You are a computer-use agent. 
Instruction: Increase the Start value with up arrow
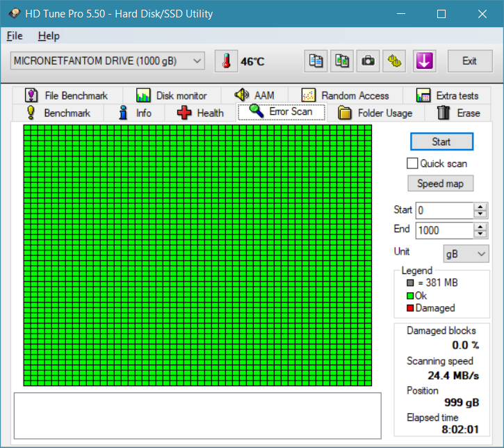[x=480, y=207]
